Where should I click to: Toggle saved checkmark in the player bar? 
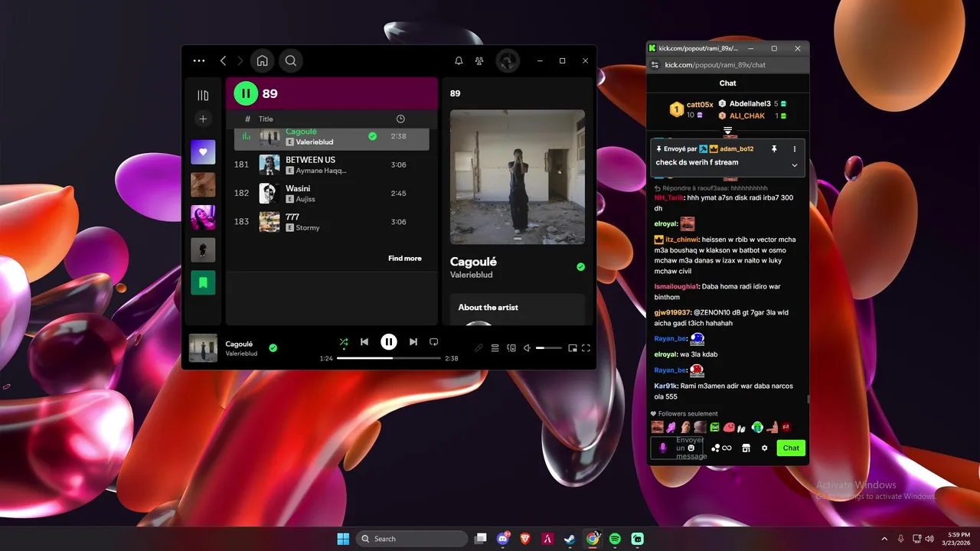point(273,347)
